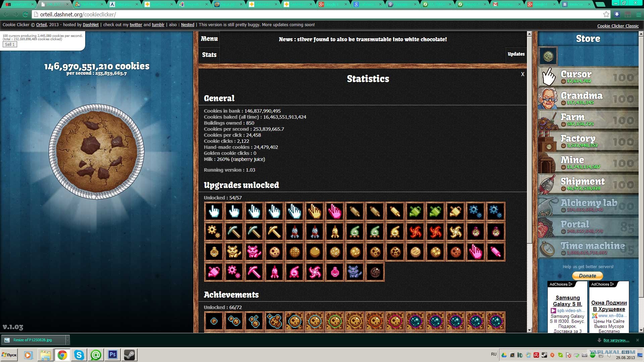Image resolution: width=644 pixels, height=362 pixels.
Task: Select the two-cookies achievement icon
Action: tap(234, 321)
